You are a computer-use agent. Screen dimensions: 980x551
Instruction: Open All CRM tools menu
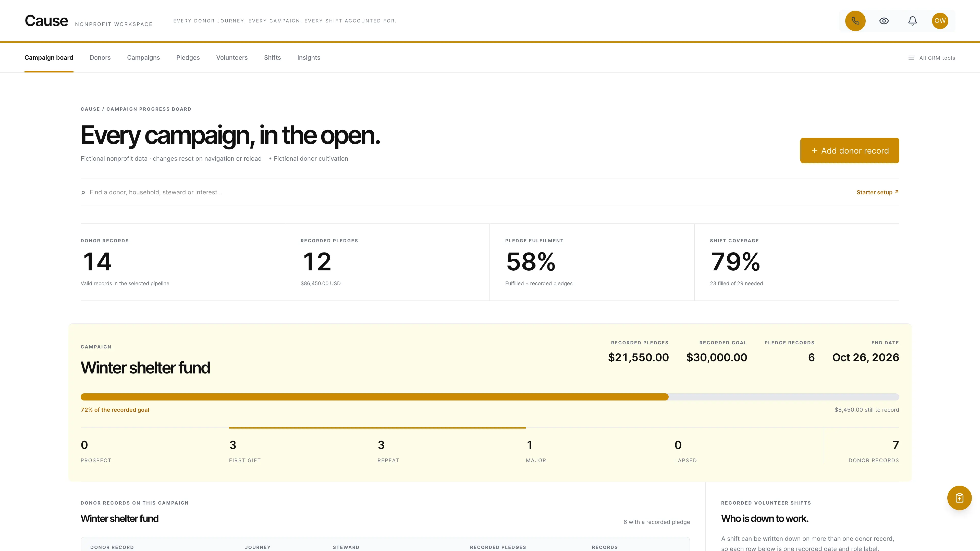[931, 58]
